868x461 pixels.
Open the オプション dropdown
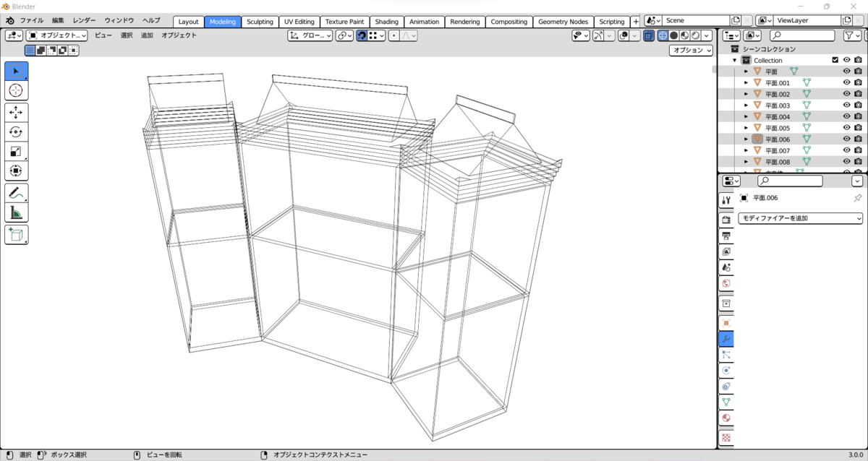(x=691, y=51)
